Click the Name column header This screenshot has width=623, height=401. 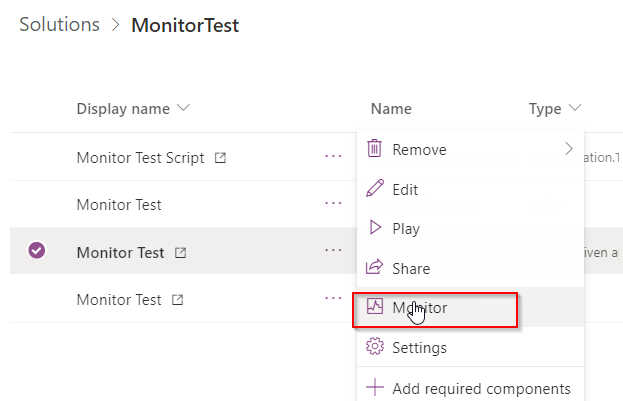(391, 108)
